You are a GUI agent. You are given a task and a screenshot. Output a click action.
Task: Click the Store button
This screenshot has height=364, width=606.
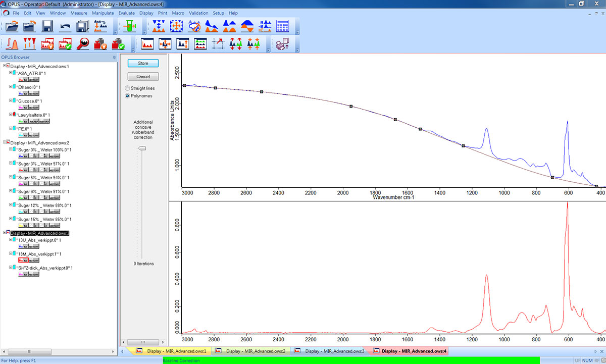[143, 64]
